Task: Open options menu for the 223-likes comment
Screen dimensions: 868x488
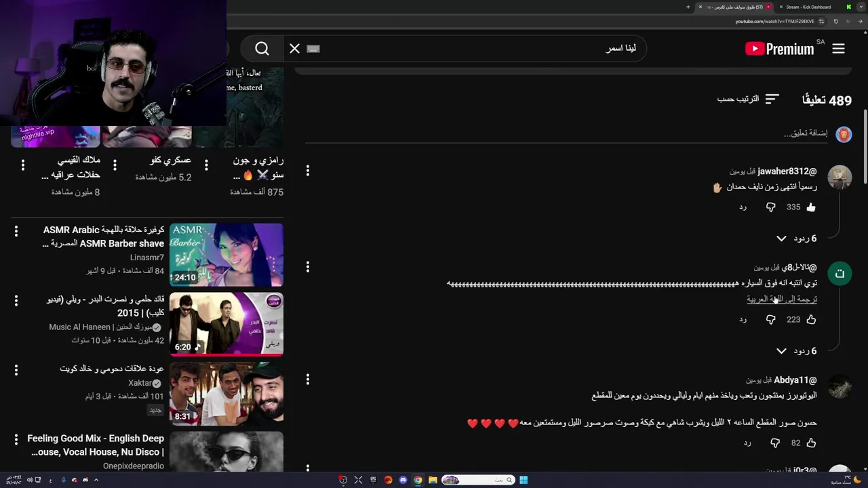Action: pyautogui.click(x=308, y=267)
